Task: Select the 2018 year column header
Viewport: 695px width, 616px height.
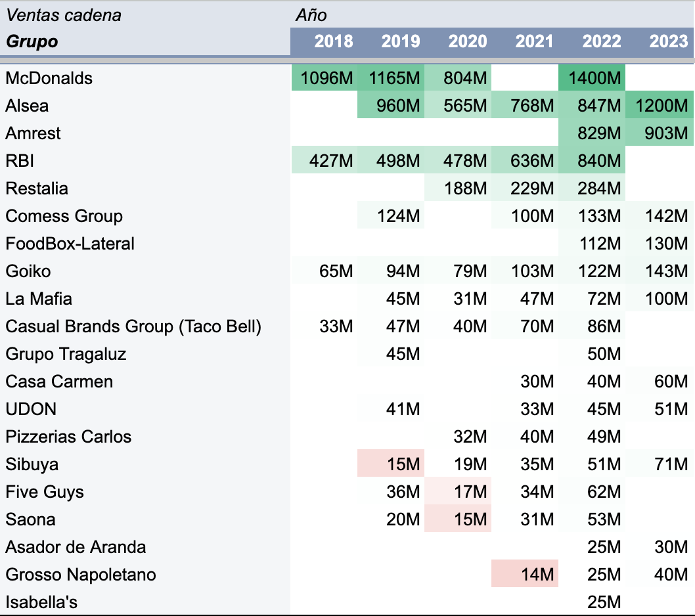Action: [x=333, y=41]
